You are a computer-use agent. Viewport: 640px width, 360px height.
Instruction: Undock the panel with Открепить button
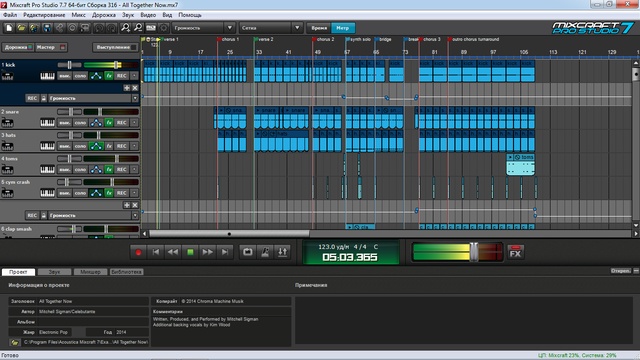(621, 271)
